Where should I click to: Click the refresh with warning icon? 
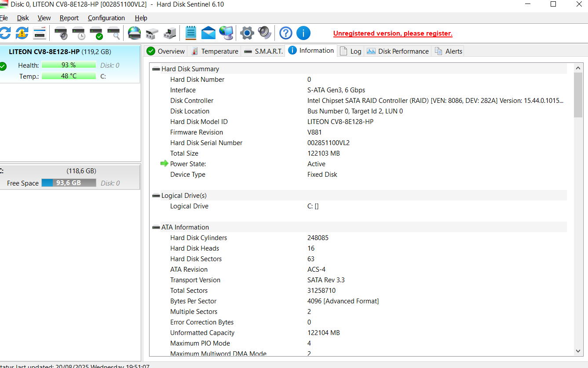tap(22, 33)
